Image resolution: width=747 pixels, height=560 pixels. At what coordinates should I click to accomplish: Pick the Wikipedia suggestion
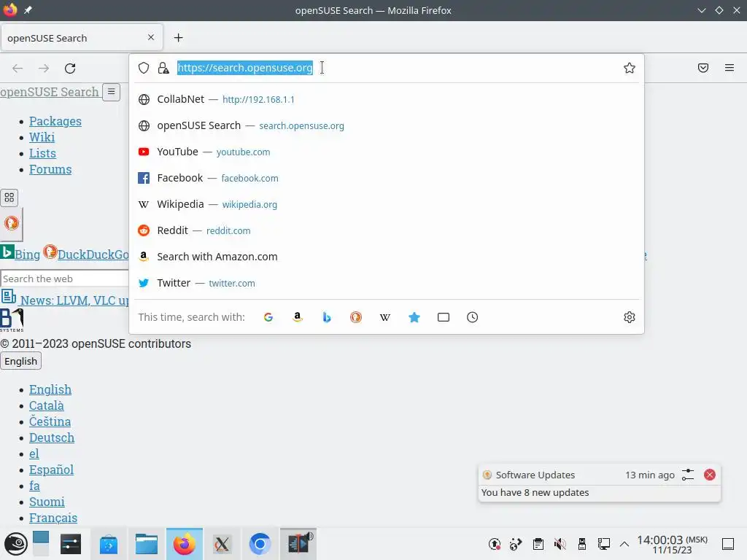click(387, 204)
